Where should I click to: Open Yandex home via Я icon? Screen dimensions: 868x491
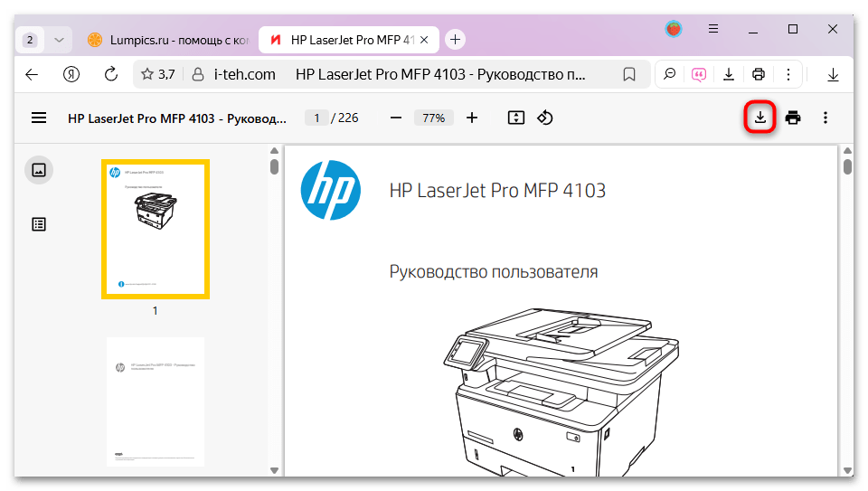71,74
